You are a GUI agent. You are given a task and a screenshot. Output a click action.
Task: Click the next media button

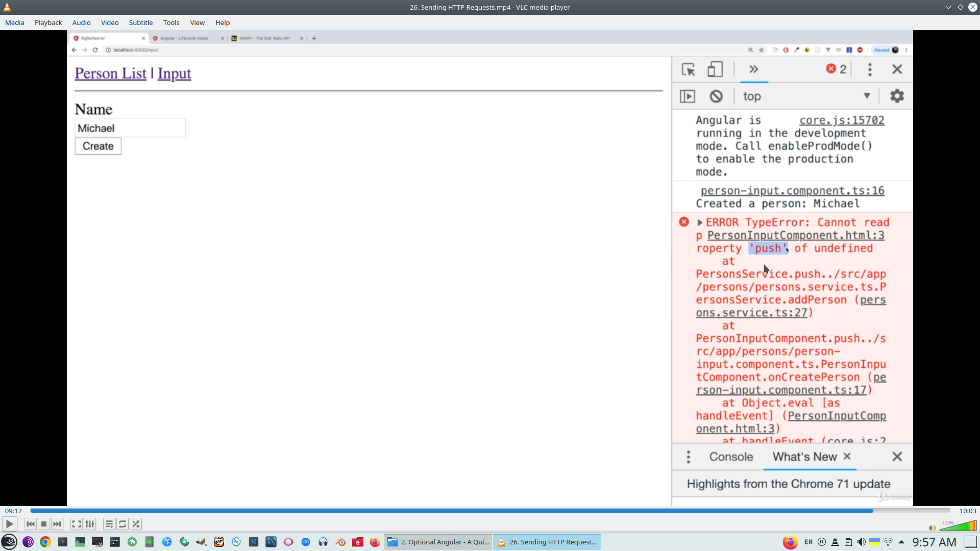(57, 524)
